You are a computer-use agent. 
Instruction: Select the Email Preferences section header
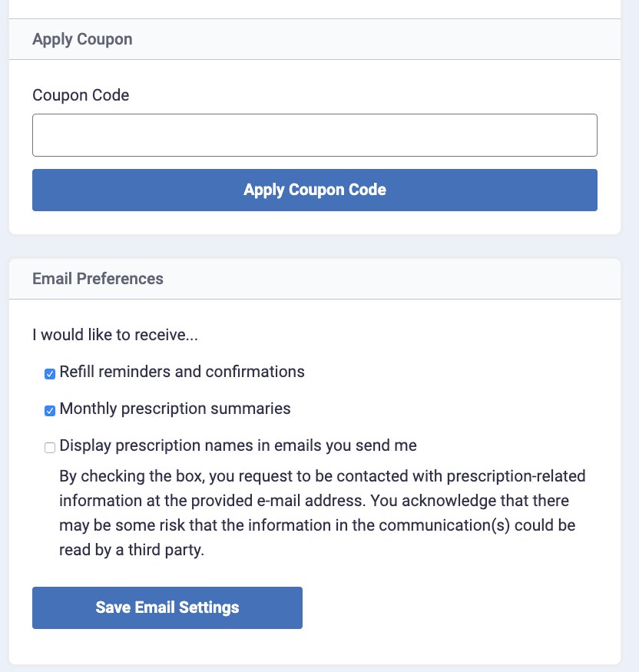(98, 279)
